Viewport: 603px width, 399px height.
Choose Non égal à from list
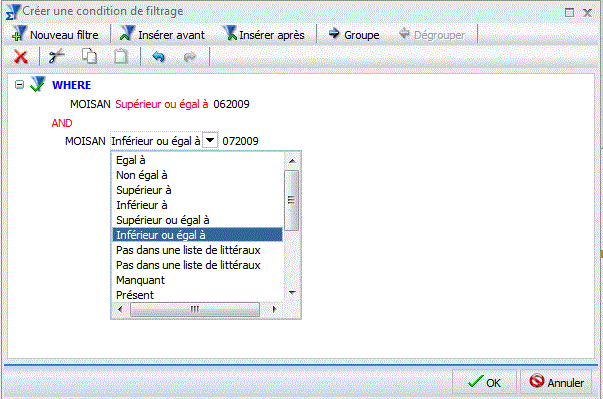coord(198,175)
